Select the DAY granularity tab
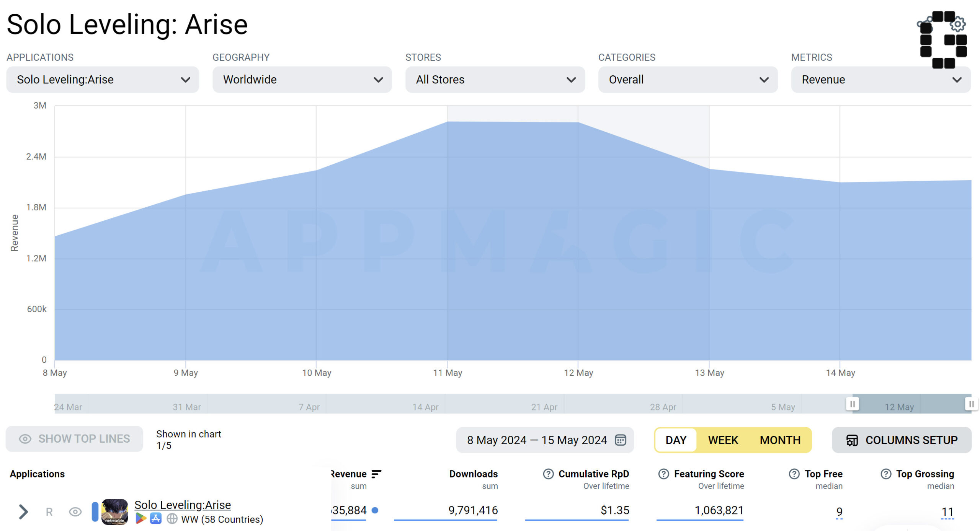Screen dimensions: 980x531 pos(676,440)
